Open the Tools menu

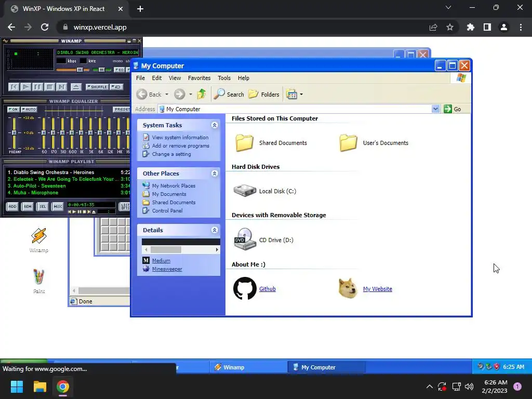click(224, 78)
